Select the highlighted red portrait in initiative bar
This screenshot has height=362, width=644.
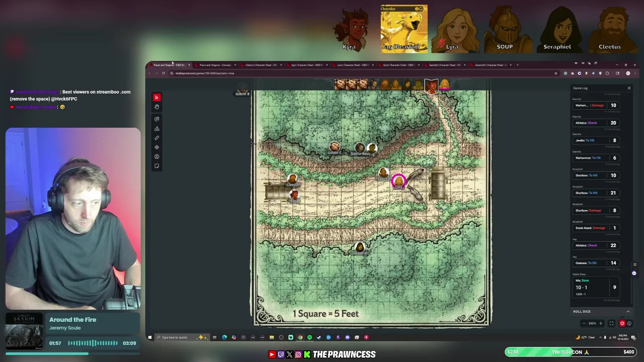[431, 86]
